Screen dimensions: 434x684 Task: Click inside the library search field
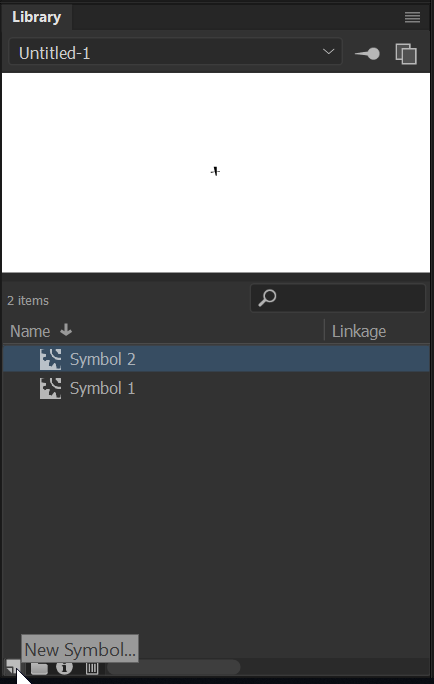pyautogui.click(x=338, y=298)
